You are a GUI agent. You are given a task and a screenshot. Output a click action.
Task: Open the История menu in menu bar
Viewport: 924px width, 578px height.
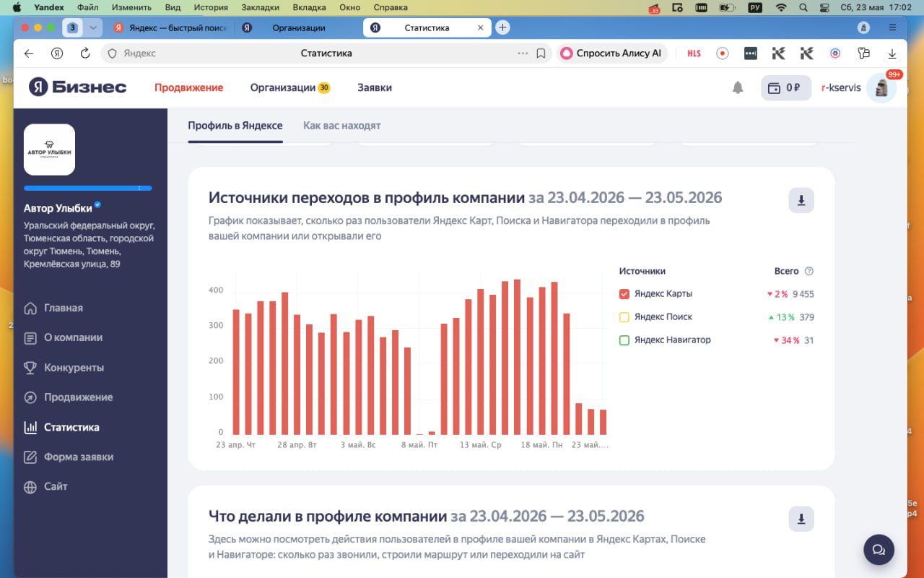(x=211, y=7)
